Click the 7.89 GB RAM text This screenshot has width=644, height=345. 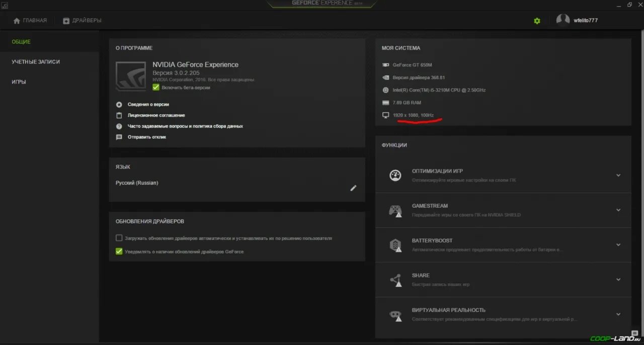(407, 103)
